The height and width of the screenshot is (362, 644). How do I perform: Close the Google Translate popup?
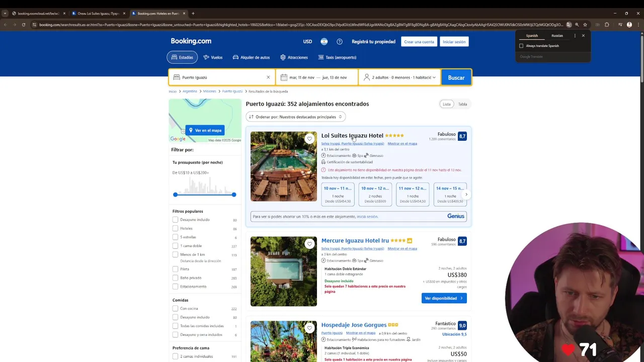[583, 36]
